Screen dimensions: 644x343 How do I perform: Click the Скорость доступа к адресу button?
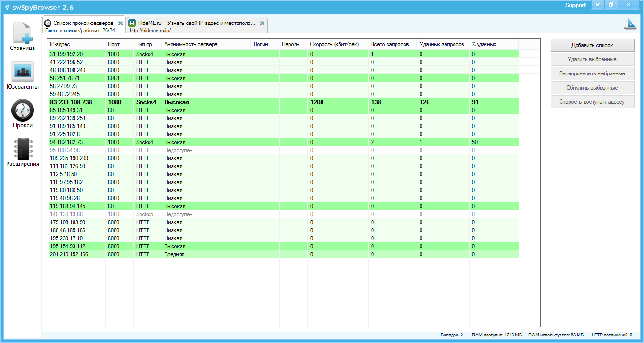click(x=592, y=102)
